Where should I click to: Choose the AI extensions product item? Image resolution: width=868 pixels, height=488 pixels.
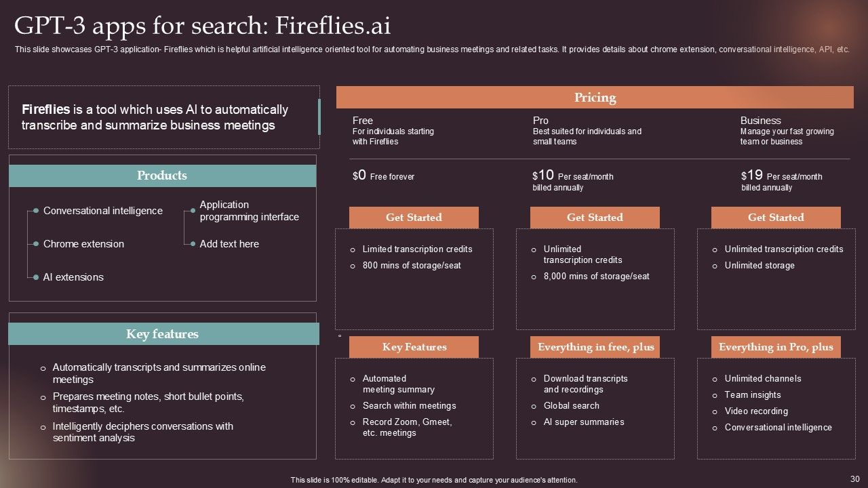pyautogui.click(x=73, y=277)
